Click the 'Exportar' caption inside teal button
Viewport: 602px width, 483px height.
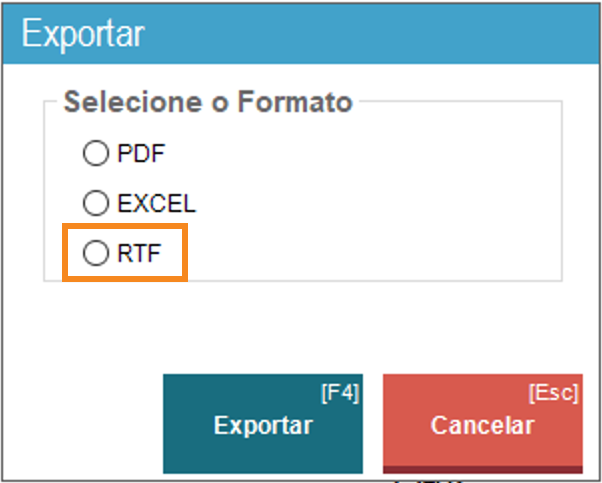(263, 425)
